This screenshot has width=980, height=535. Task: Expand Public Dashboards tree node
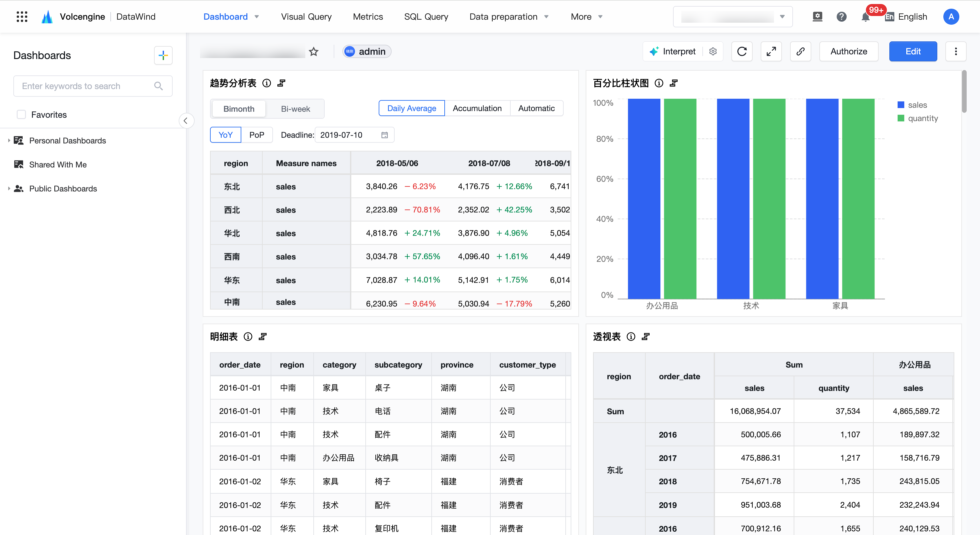[x=9, y=188]
